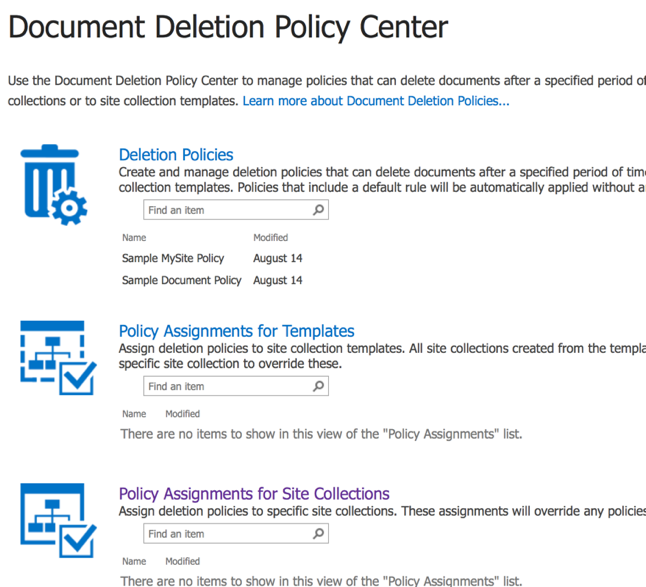The width and height of the screenshot is (646, 587).
Task: Focus Find an item box under Site Collections assignments
Action: coord(225,534)
